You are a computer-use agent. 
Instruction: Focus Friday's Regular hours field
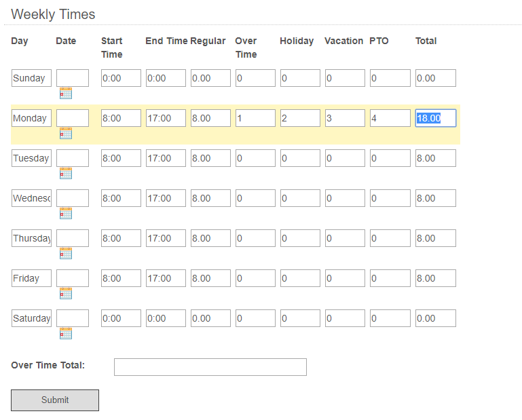point(210,278)
